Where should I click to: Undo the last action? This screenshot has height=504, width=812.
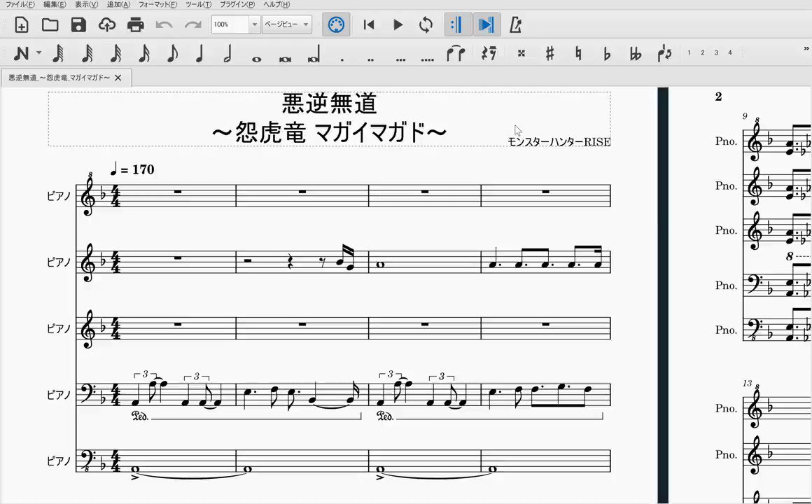tap(164, 24)
